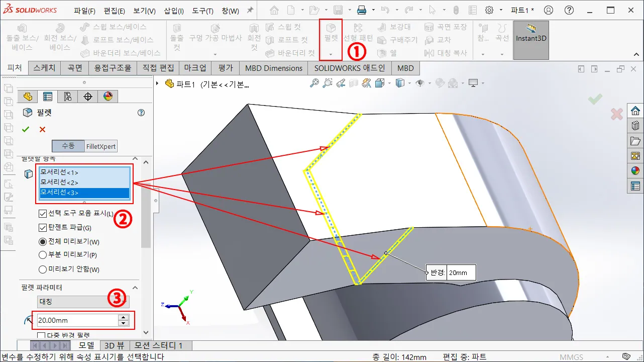Select the 전체 미리보기 full preview radio
644x362 pixels.
point(43,241)
